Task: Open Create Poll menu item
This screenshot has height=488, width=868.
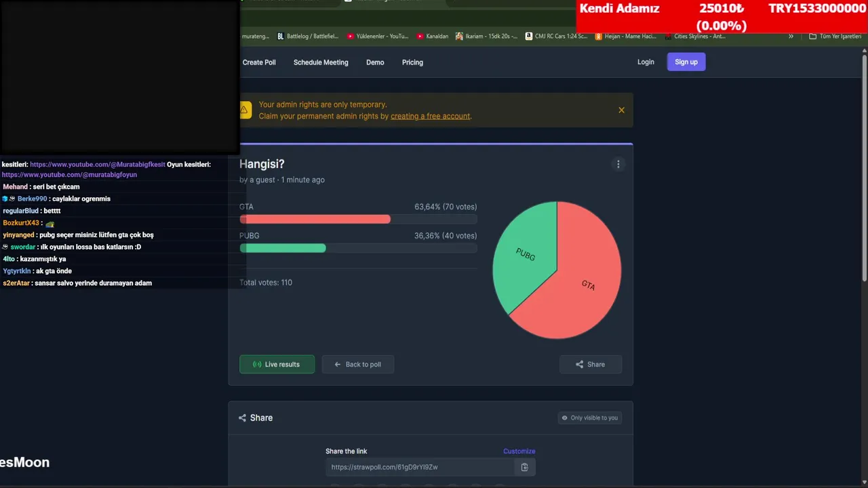Action: tap(259, 62)
